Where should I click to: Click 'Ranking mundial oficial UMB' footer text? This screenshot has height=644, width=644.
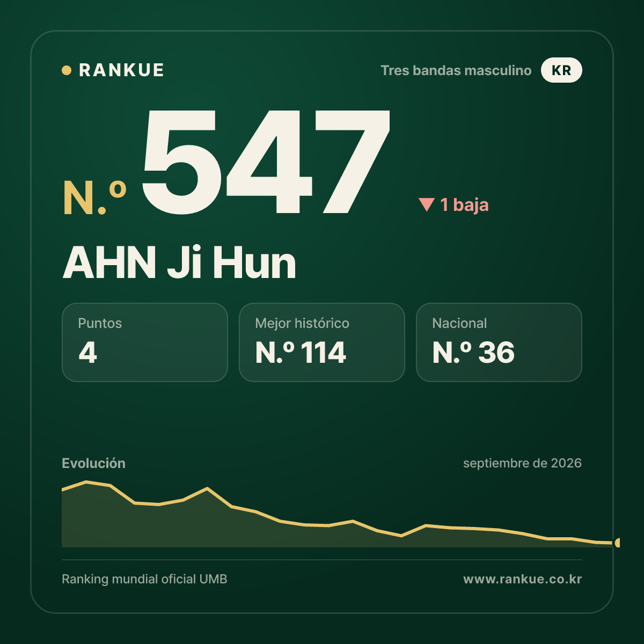(x=144, y=579)
